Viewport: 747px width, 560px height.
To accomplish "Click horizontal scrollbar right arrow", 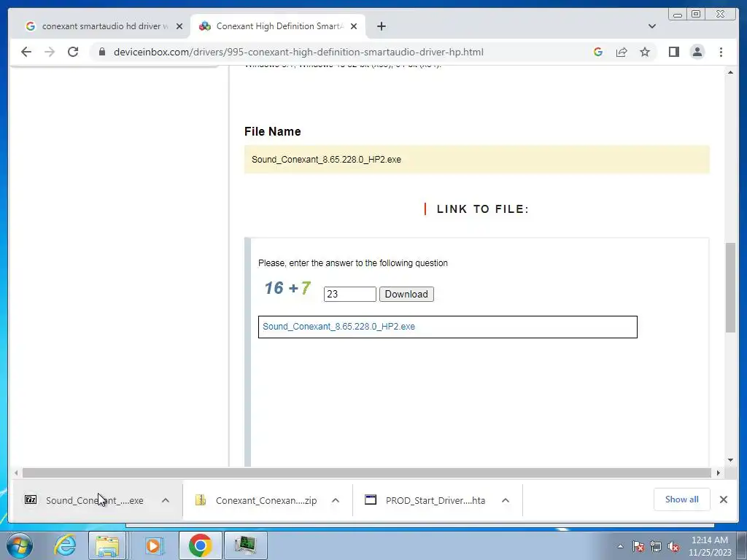I will tap(719, 472).
